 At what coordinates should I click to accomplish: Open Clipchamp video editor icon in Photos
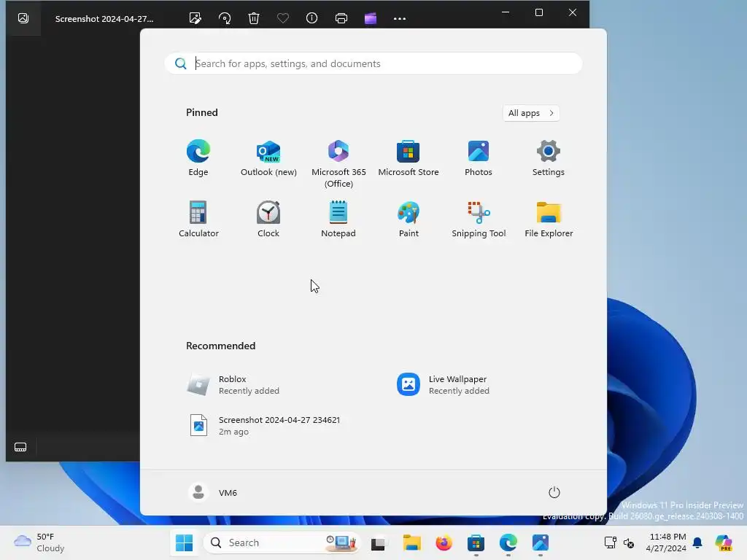(x=370, y=18)
